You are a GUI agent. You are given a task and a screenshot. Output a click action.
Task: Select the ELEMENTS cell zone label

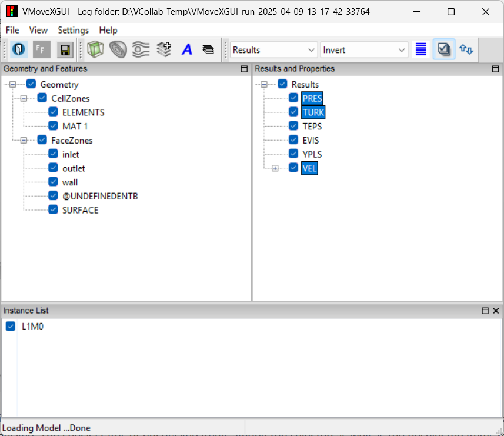[x=84, y=112]
